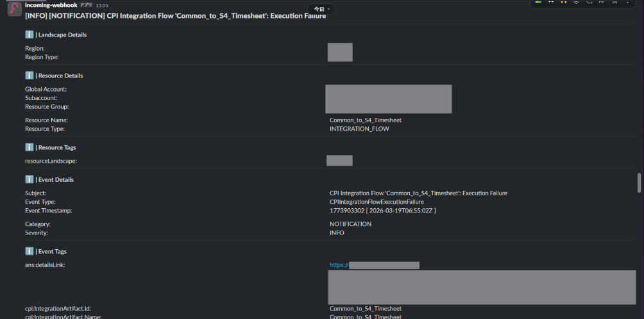Image resolution: width=644 pixels, height=319 pixels.
Task: Click the 'Resource Details' heading
Action: (x=60, y=76)
